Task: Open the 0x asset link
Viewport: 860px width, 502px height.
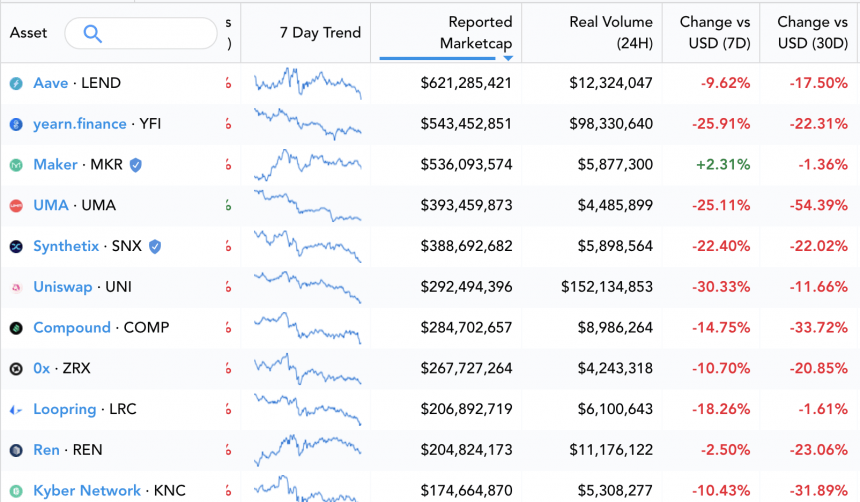Action: click(42, 368)
